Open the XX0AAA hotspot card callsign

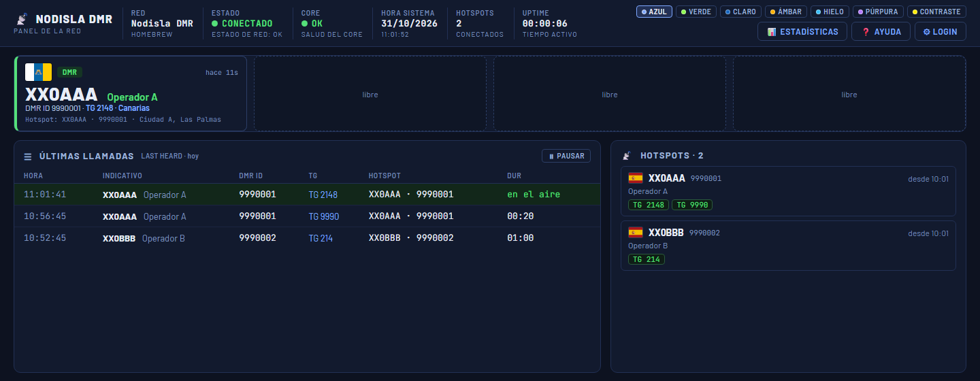tap(667, 178)
